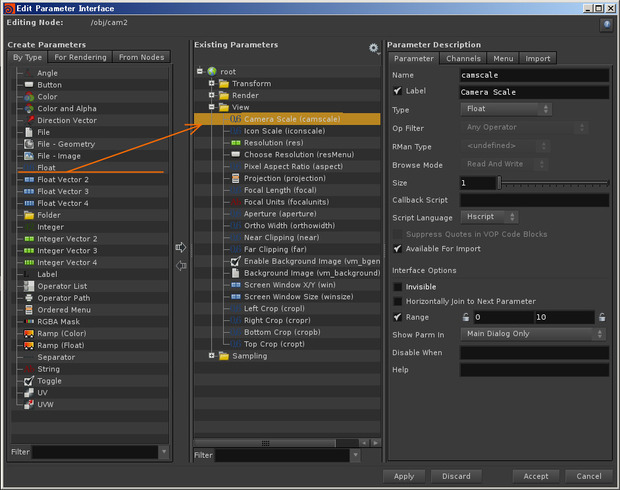The height and width of the screenshot is (490, 620).
Task: Click the Accept button
Action: click(x=536, y=476)
